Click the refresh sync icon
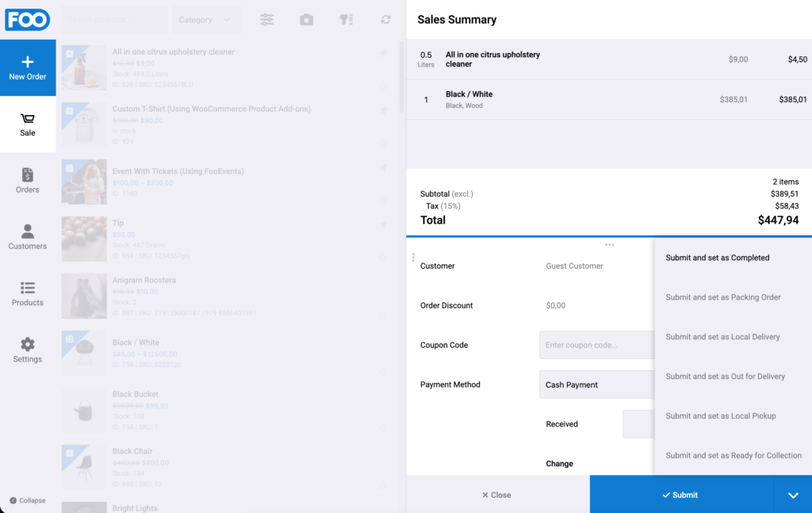This screenshot has width=812, height=513. click(386, 20)
